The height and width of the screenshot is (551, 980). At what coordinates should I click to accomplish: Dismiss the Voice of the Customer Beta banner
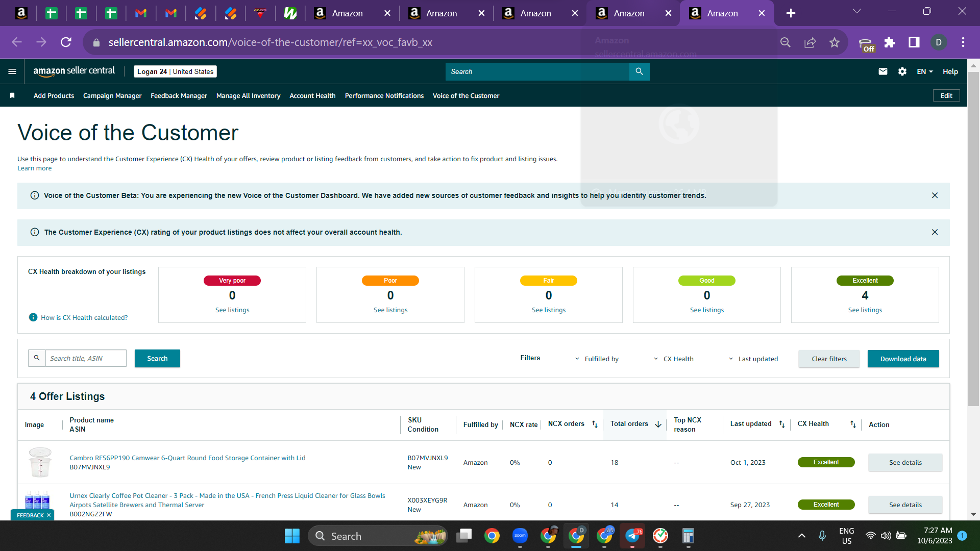pyautogui.click(x=935, y=195)
